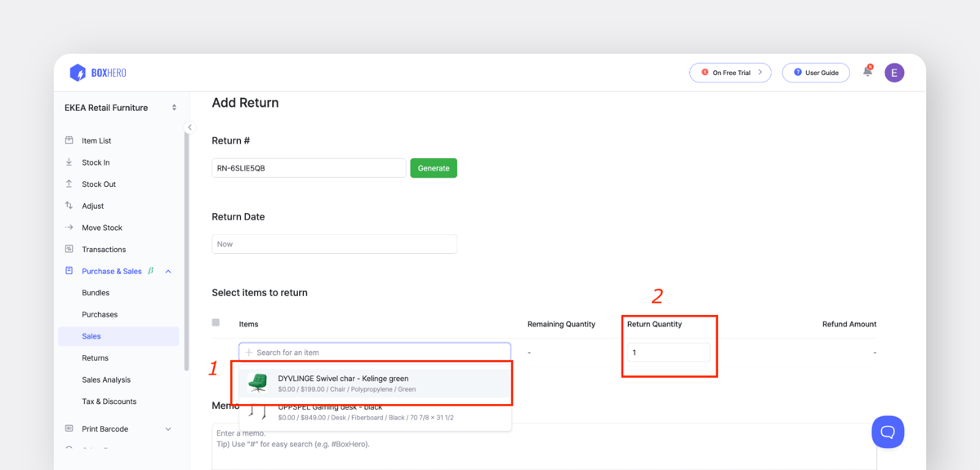Open the notifications bell
Viewport: 980px width, 470px height.
click(x=867, y=72)
